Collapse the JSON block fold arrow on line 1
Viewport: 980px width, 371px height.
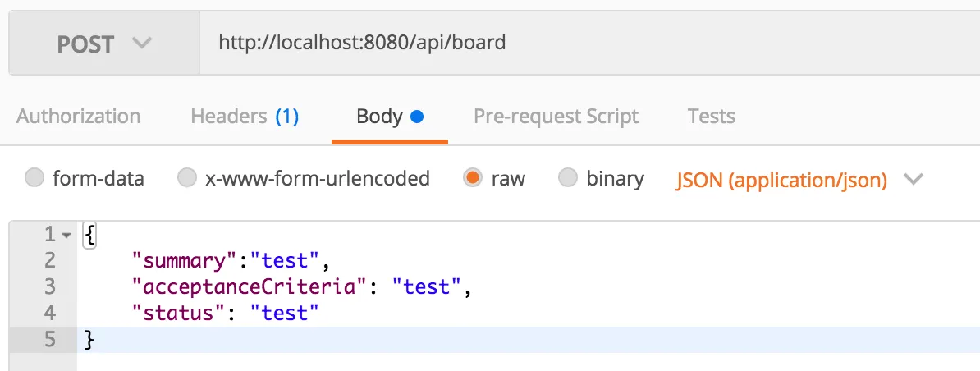(66, 235)
